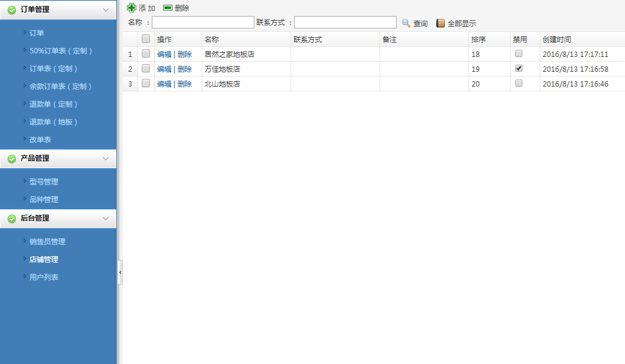Uncheck 禁用 checkbox for 万佳地板店
The height and width of the screenshot is (364, 625).
519,69
